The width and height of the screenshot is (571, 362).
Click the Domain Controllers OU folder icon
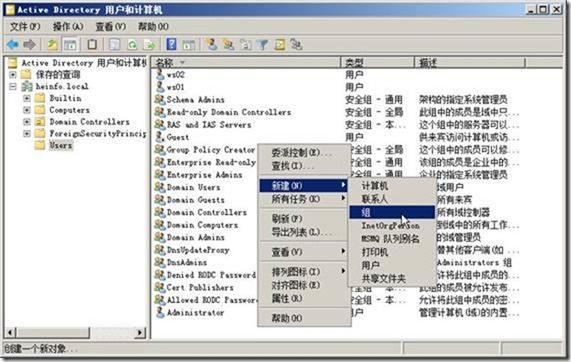click(x=40, y=122)
